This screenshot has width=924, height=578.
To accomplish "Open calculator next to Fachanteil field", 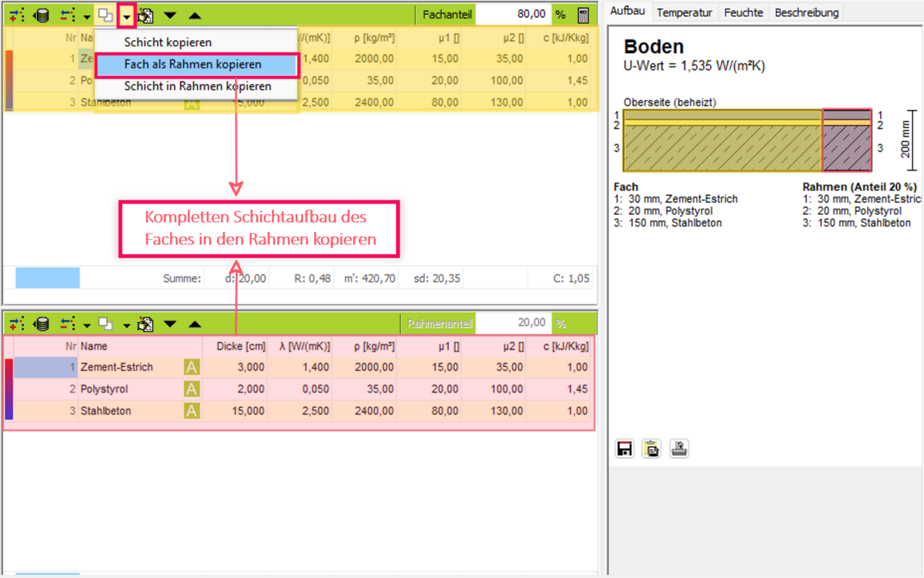I will [x=584, y=15].
